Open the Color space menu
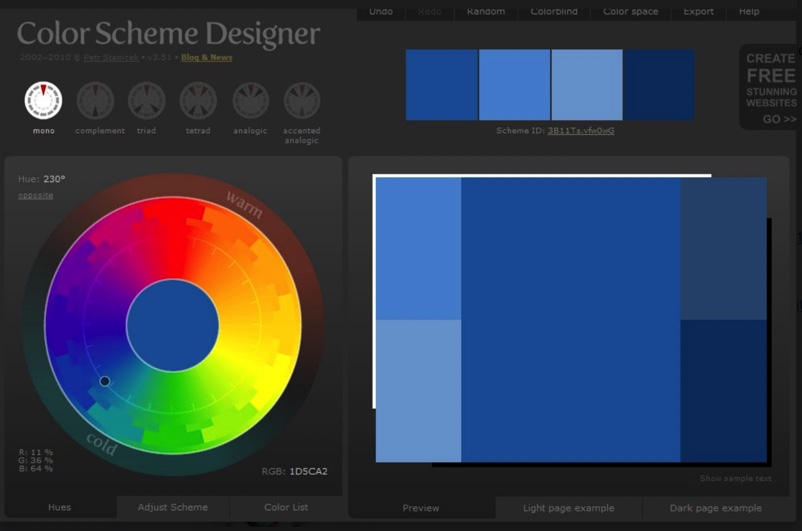802x531 pixels. (631, 11)
